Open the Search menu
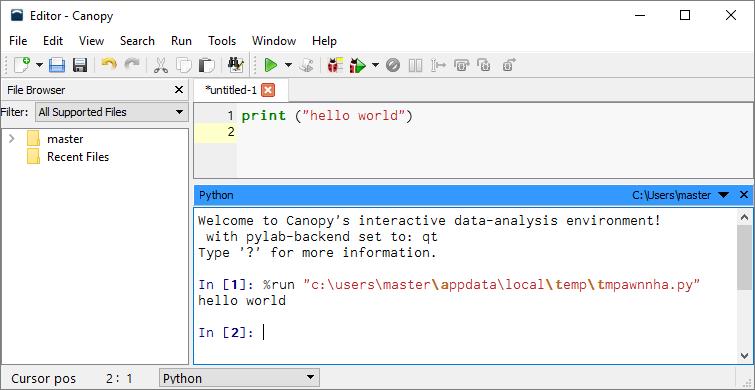The width and height of the screenshot is (755, 390). click(137, 41)
